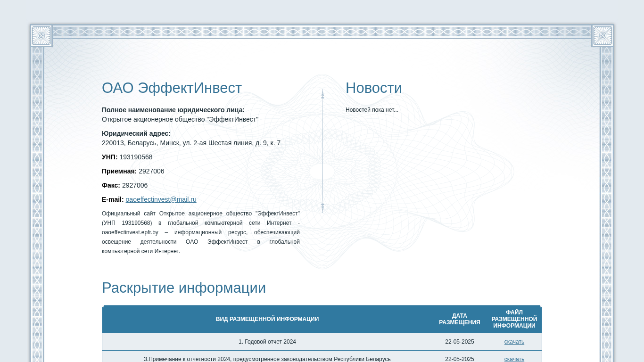Select the Новости heading

pos(373,88)
